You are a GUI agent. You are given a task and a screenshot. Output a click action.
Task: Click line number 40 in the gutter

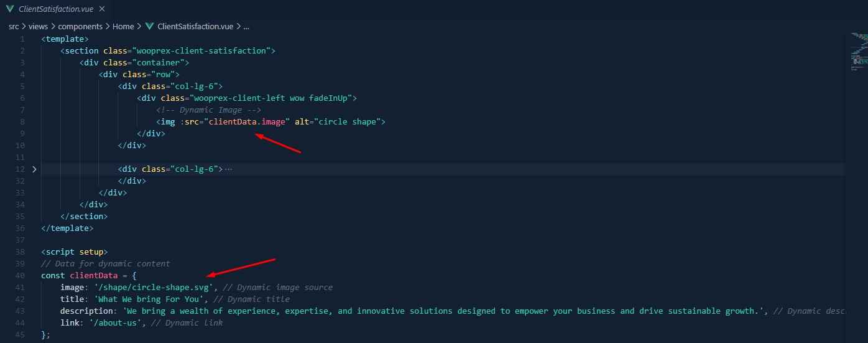(x=22, y=276)
